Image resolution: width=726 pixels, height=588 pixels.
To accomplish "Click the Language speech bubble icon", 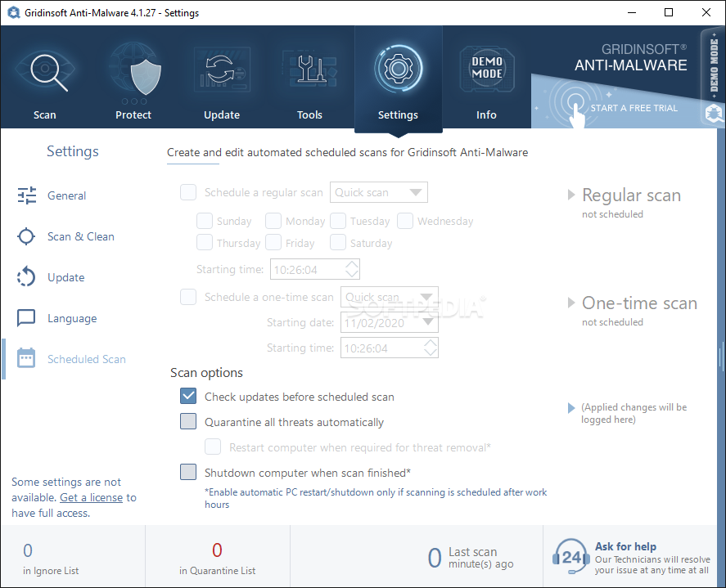I will tap(26, 318).
